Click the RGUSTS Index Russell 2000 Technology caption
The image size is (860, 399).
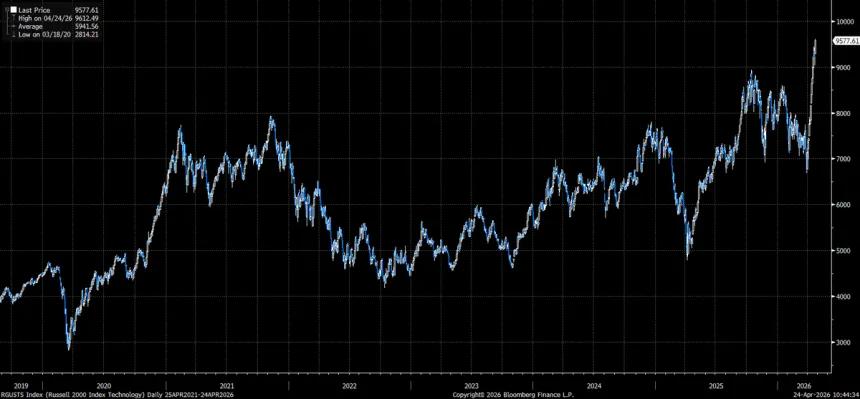118,394
